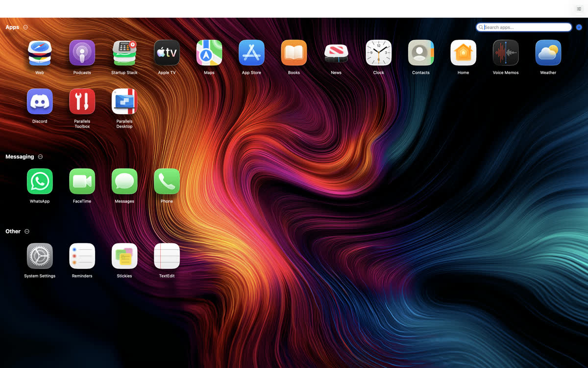Open the settings sliders icon at top right
Screen dimensions: 588x368
tap(579, 9)
